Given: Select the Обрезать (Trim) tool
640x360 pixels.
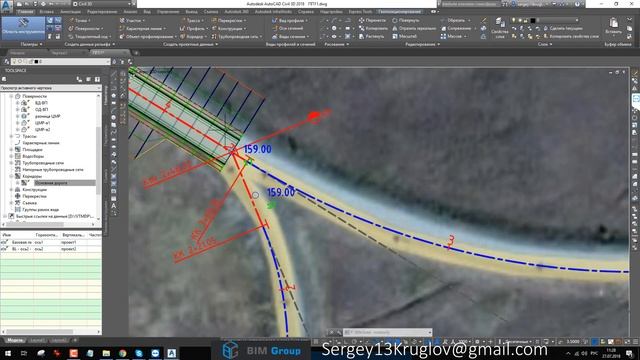Looking at the screenshot, I should point(455,20).
